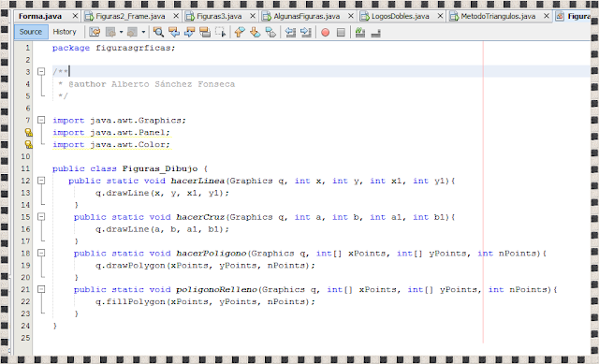Toggle Bookmark on current line
This screenshot has width=599, height=364.
click(x=270, y=32)
